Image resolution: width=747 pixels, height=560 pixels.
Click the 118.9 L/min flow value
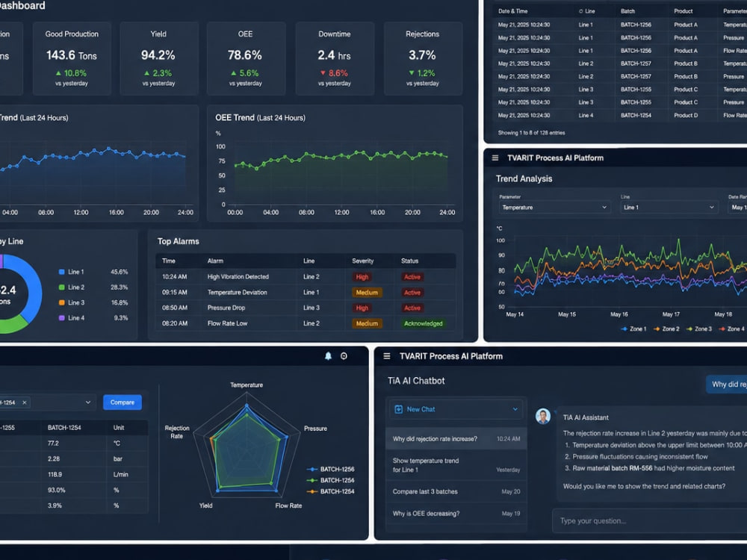point(55,474)
